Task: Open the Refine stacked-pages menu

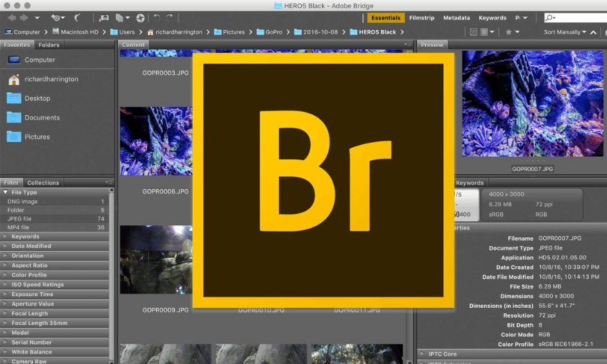Action: (x=122, y=18)
